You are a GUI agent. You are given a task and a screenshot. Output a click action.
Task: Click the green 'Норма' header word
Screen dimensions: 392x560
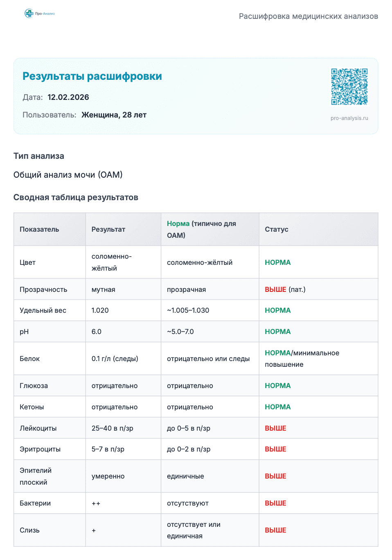coord(178,224)
